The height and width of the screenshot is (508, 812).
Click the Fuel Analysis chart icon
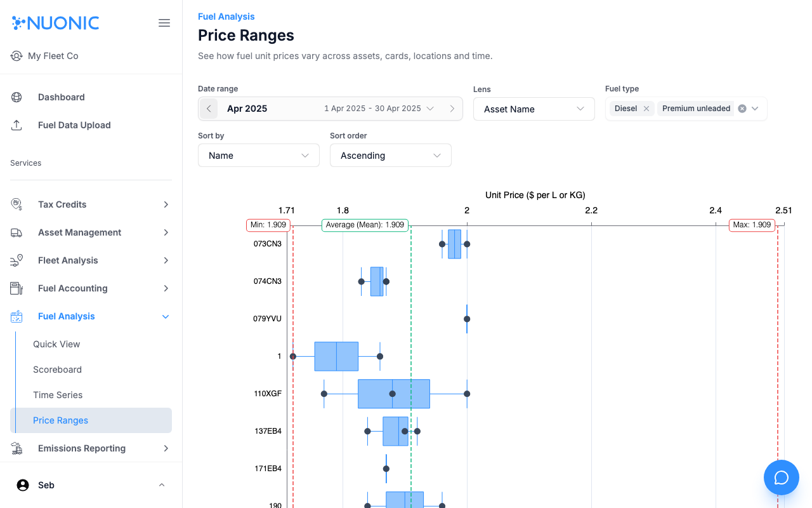(16, 316)
